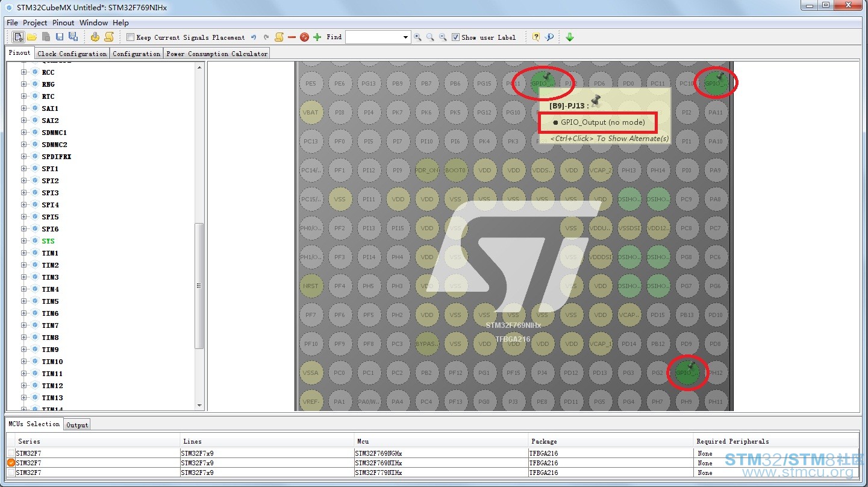This screenshot has width=868, height=487.
Task: Select the NRST pin on the chip
Action: [311, 286]
